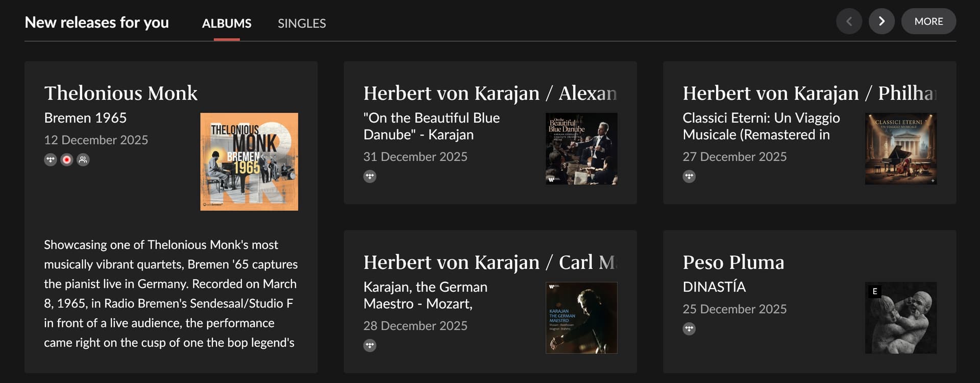This screenshot has width=980, height=383.
Task: Click TIDAL icon under Bremen 1965
Action: pyautogui.click(x=50, y=160)
